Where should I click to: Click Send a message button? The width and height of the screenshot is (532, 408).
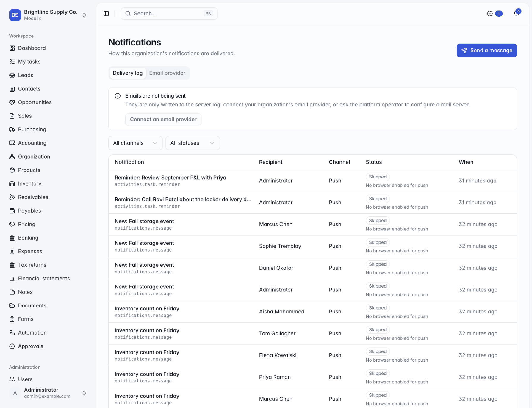[486, 51]
